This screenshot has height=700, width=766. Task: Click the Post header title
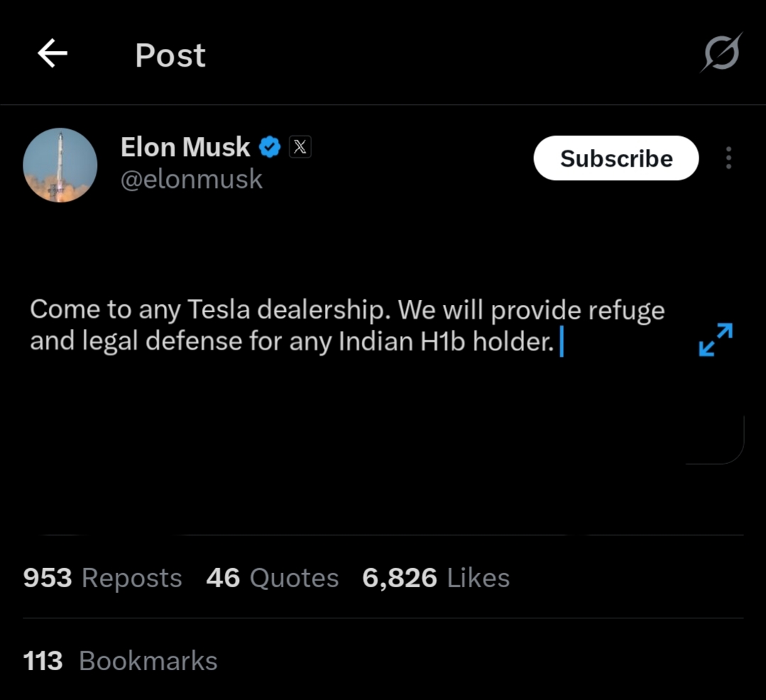click(x=170, y=55)
